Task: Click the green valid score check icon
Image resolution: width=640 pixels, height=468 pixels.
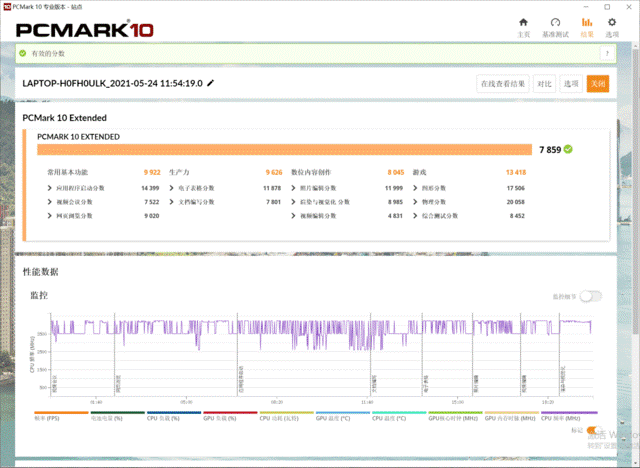Action: tap(23, 53)
